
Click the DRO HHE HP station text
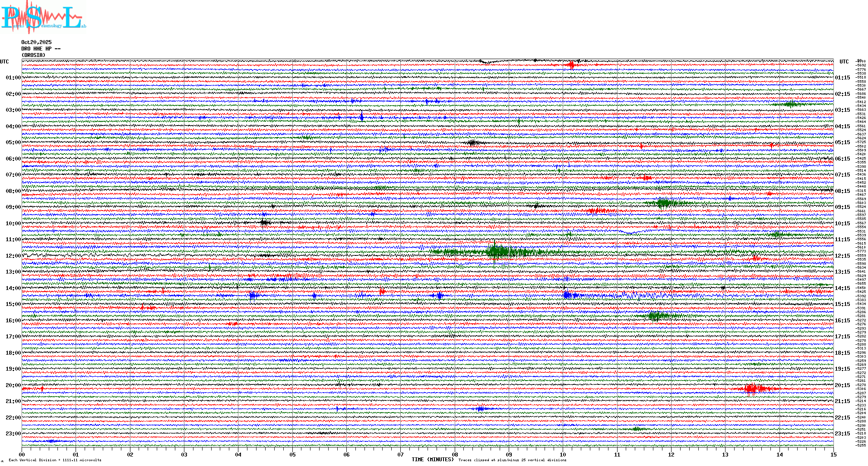click(x=41, y=49)
